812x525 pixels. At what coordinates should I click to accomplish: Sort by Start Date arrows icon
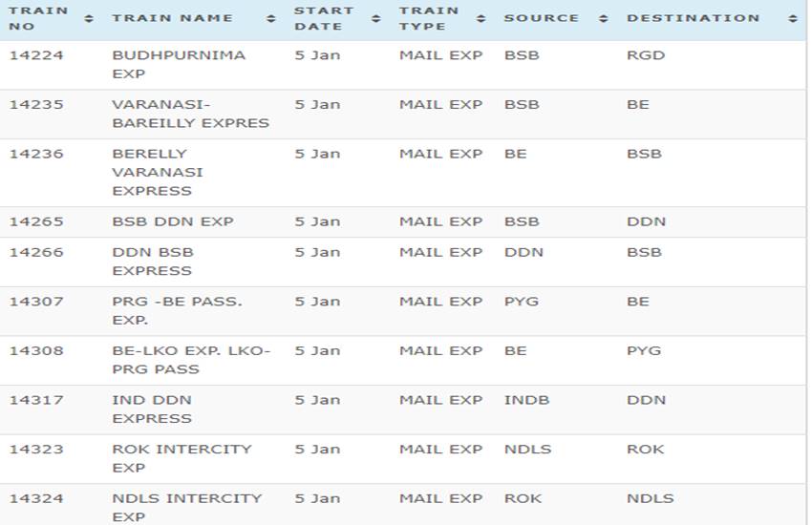pos(376,19)
